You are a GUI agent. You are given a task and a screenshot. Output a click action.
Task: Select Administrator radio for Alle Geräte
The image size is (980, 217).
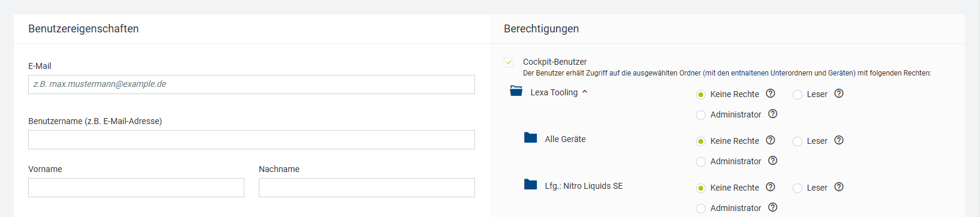[701, 162]
